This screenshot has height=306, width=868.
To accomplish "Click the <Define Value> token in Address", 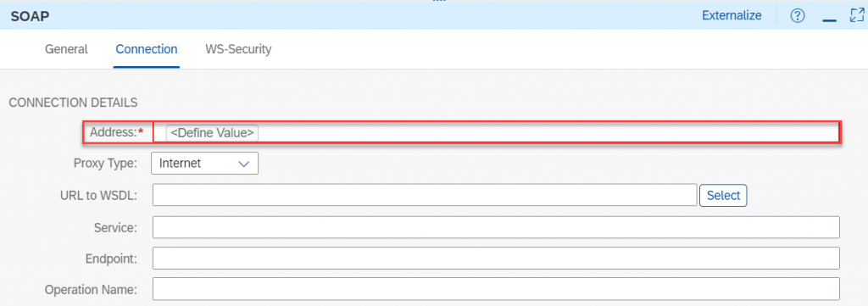I will 212,133.
